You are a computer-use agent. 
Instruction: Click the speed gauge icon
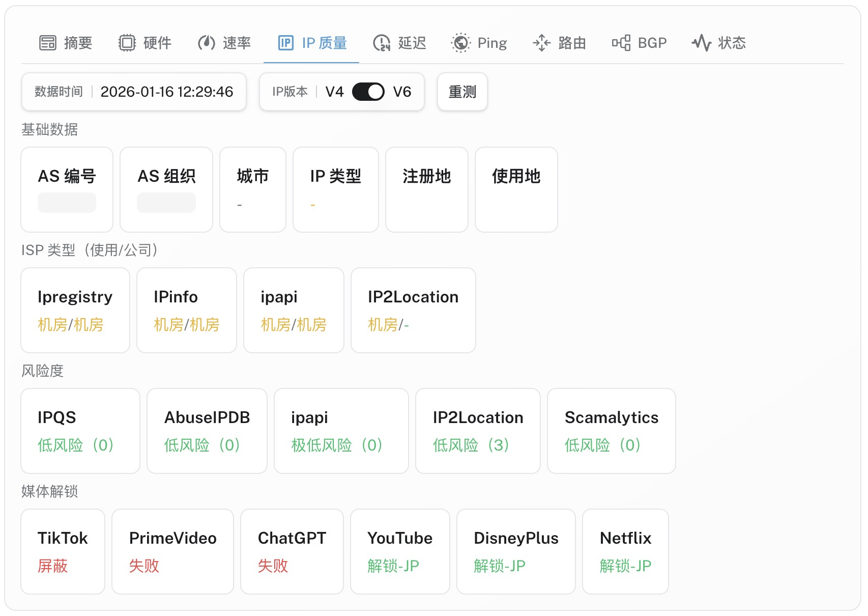coord(207,43)
